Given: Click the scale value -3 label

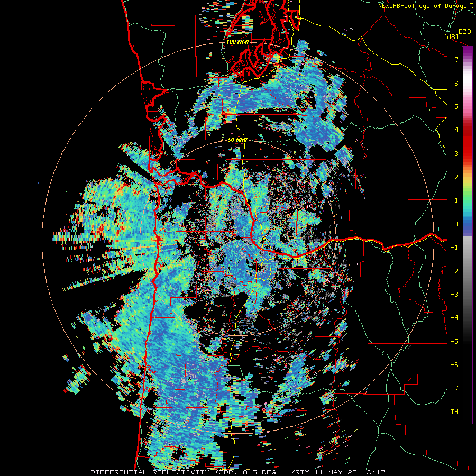Looking at the screenshot, I should click(454, 295).
